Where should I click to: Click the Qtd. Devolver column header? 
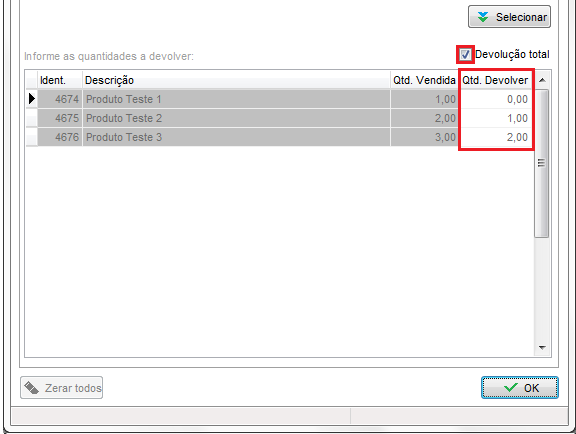point(495,80)
